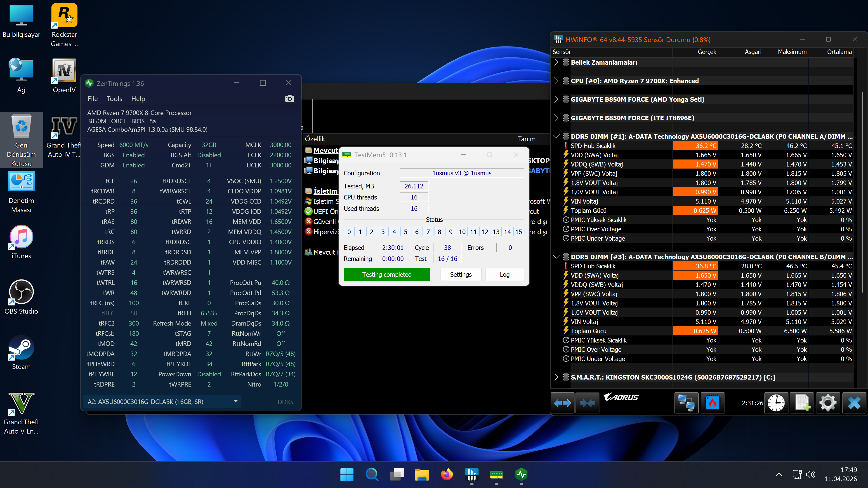Click the HWiNFO log file add icon
This screenshot has width=868, height=488.
tap(802, 403)
